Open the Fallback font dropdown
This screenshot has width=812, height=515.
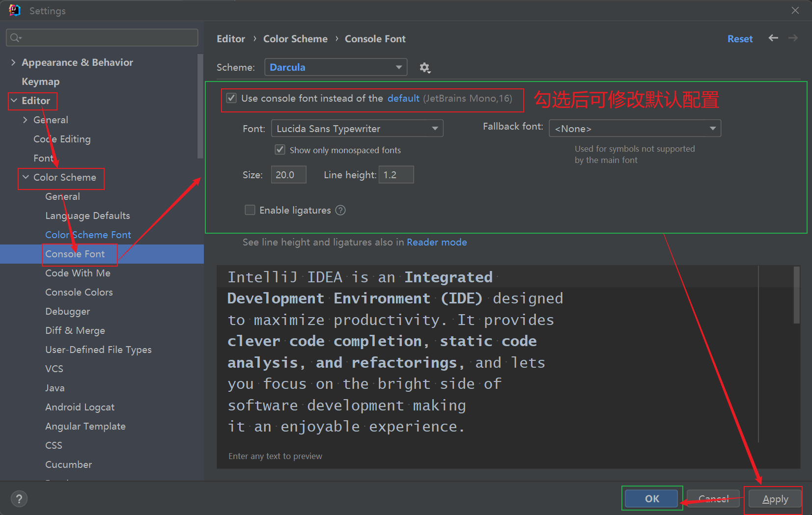pos(635,129)
